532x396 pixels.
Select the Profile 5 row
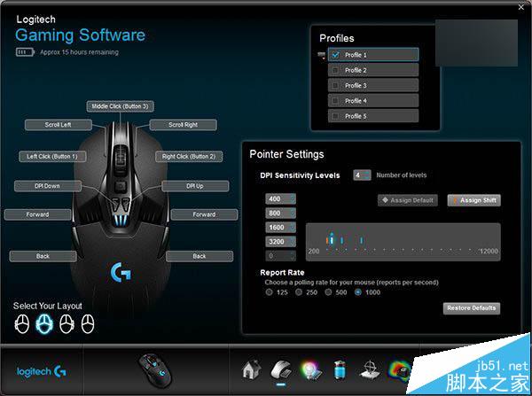pos(373,116)
